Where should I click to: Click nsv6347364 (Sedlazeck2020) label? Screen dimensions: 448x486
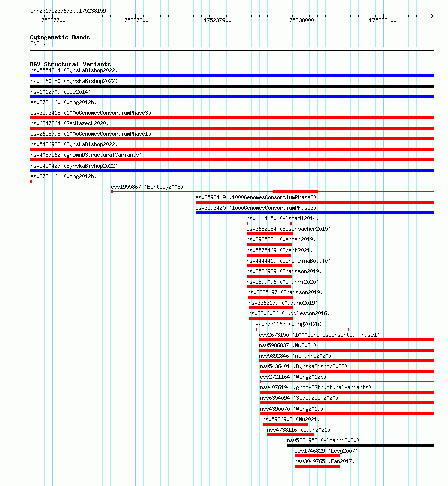pos(69,123)
